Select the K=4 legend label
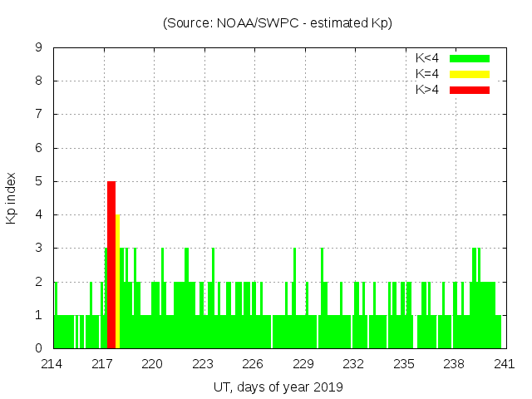This screenshot has width=532, height=399. click(428, 74)
